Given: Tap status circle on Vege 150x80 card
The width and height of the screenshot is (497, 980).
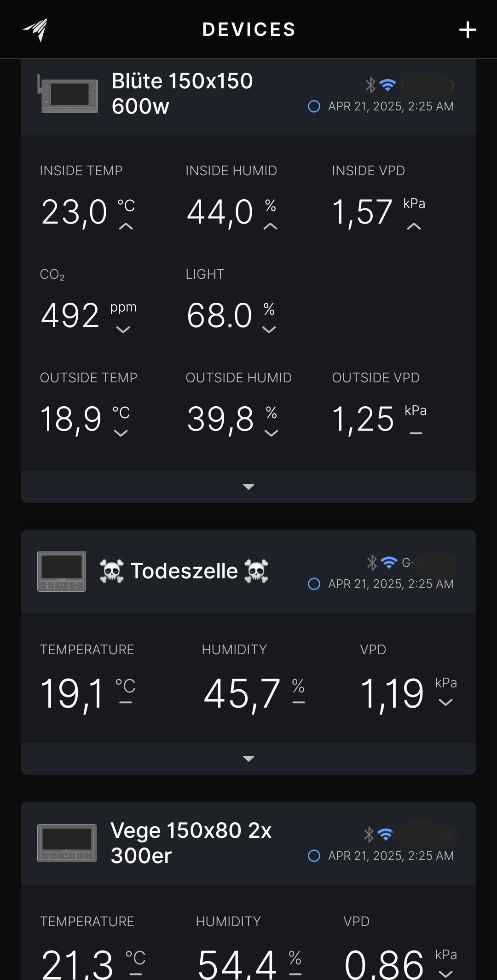Looking at the screenshot, I should click(x=314, y=856).
